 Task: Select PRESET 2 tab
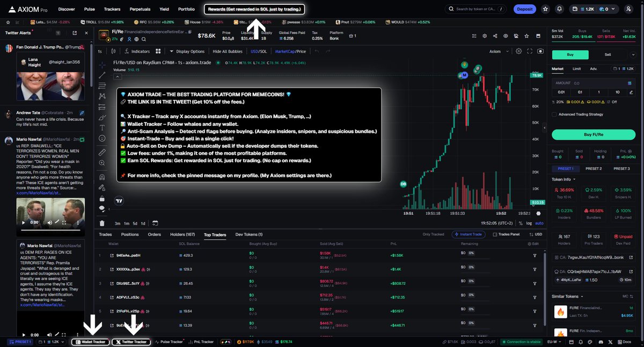pyautogui.click(x=593, y=169)
